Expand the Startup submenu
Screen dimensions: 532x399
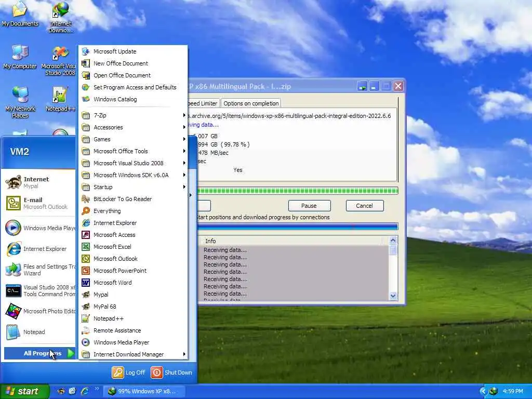tap(133, 187)
